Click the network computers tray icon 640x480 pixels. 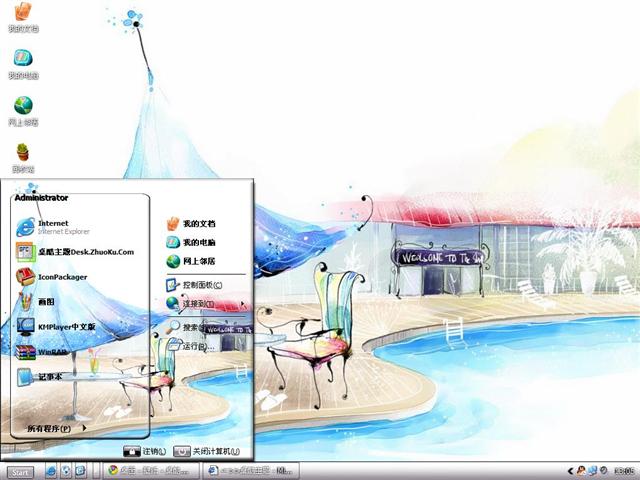593,471
